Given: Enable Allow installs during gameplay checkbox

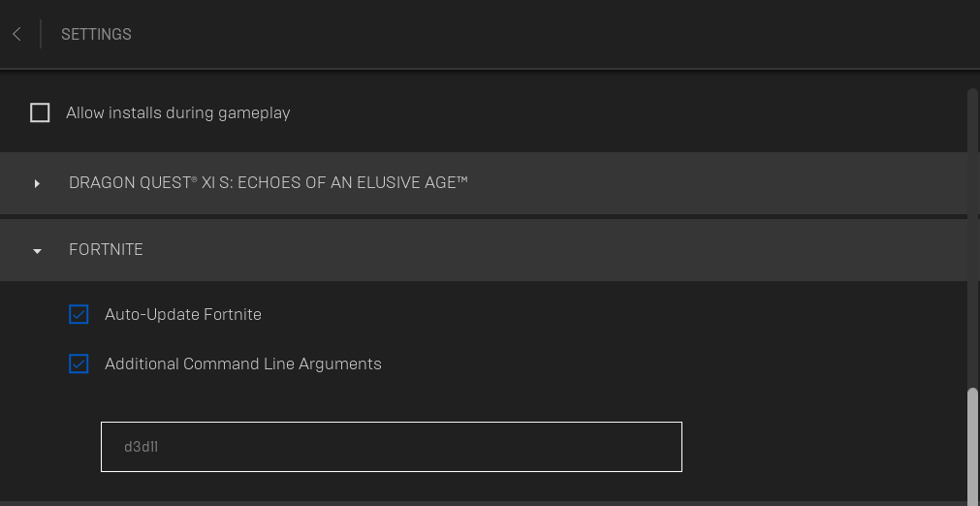Looking at the screenshot, I should coord(40,113).
